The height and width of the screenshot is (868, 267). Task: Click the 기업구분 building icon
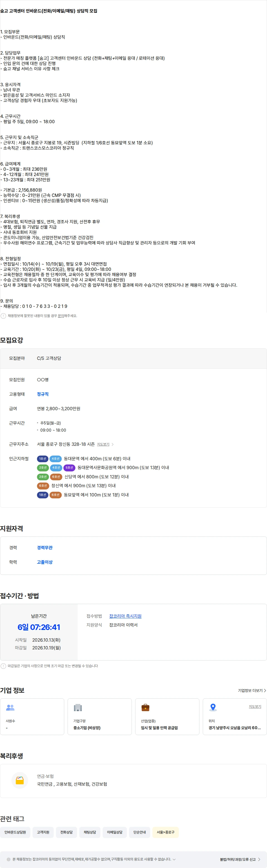78,708
